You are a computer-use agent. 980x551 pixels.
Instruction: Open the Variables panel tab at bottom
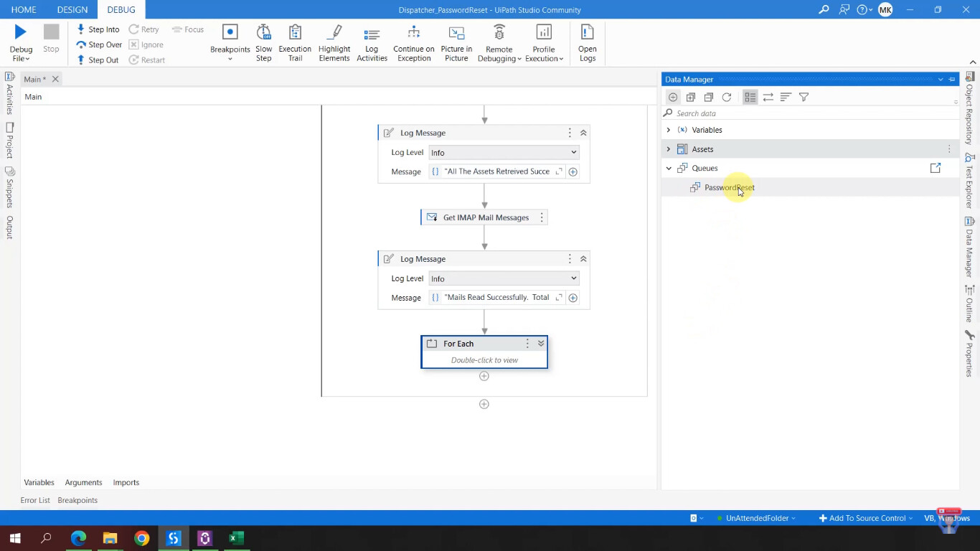tap(39, 482)
